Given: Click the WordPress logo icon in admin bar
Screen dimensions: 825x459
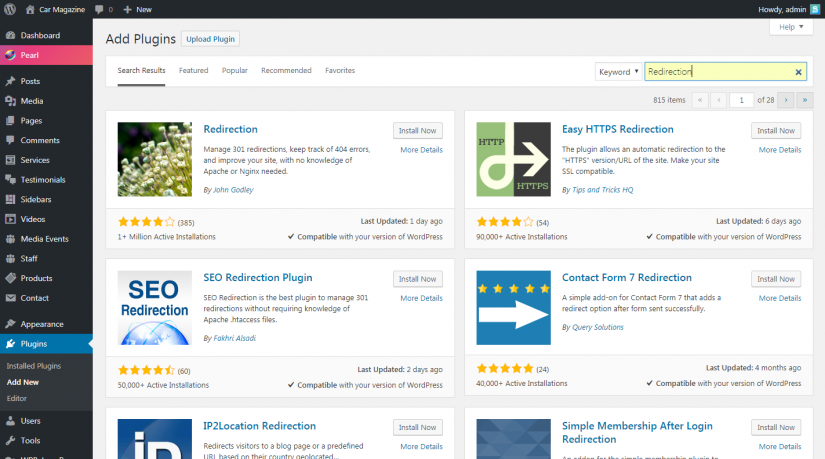Looking at the screenshot, I should 10,9.
